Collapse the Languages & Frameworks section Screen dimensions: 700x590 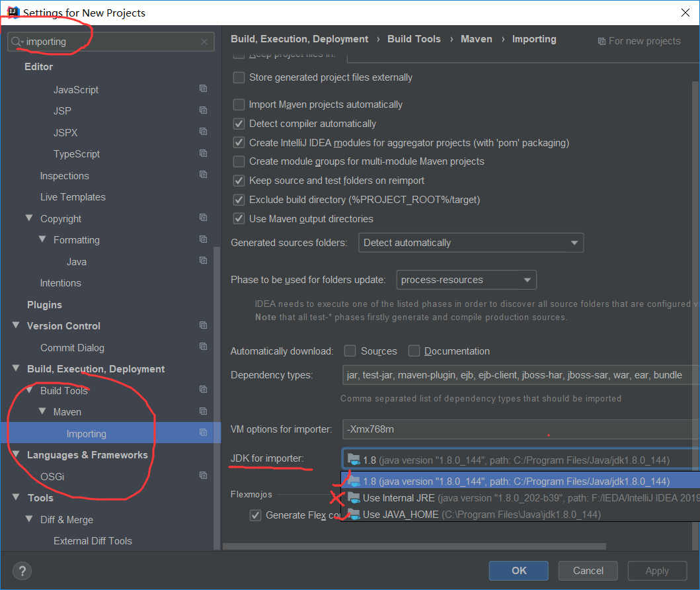16,454
